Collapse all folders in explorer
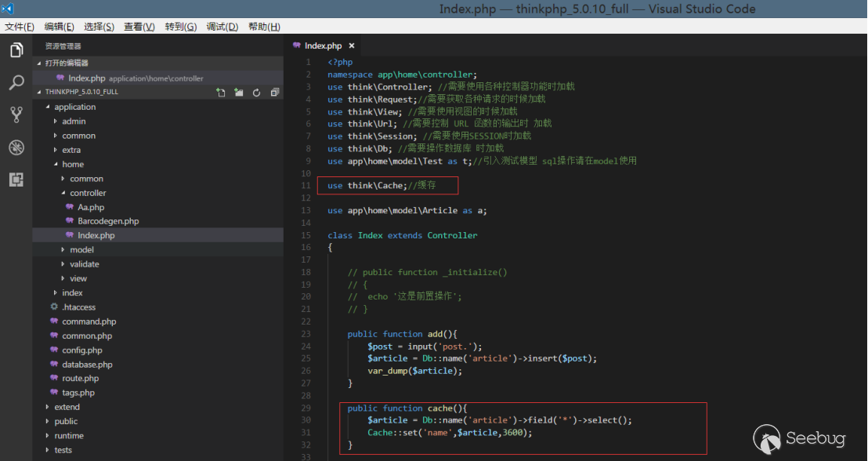This screenshot has height=461, width=868. tap(274, 93)
